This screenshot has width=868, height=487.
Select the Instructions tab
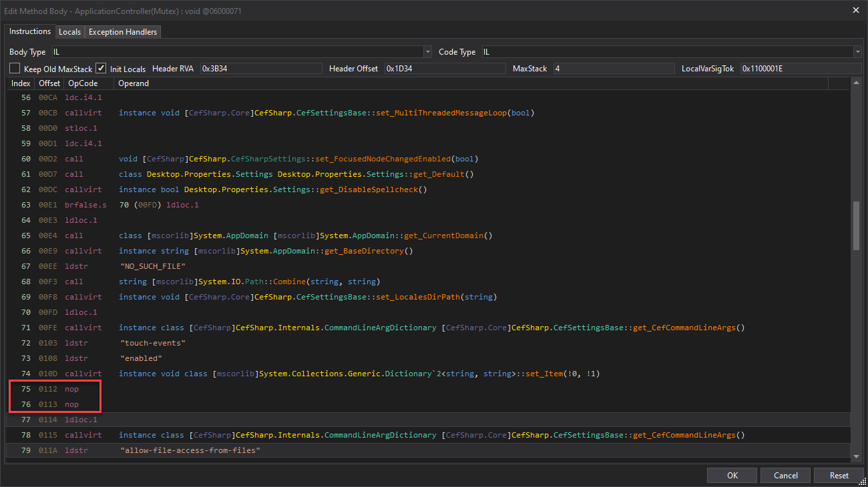coord(30,31)
